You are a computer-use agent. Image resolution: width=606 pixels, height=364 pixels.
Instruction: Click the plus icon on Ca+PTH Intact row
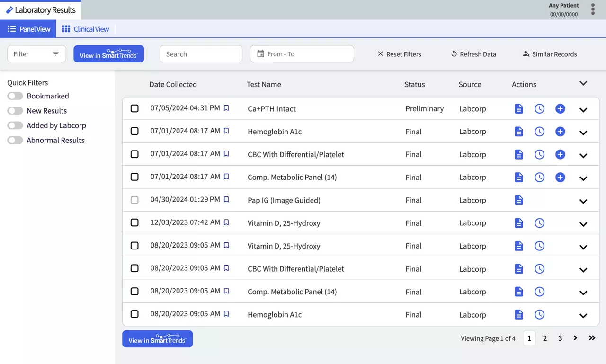tap(560, 108)
